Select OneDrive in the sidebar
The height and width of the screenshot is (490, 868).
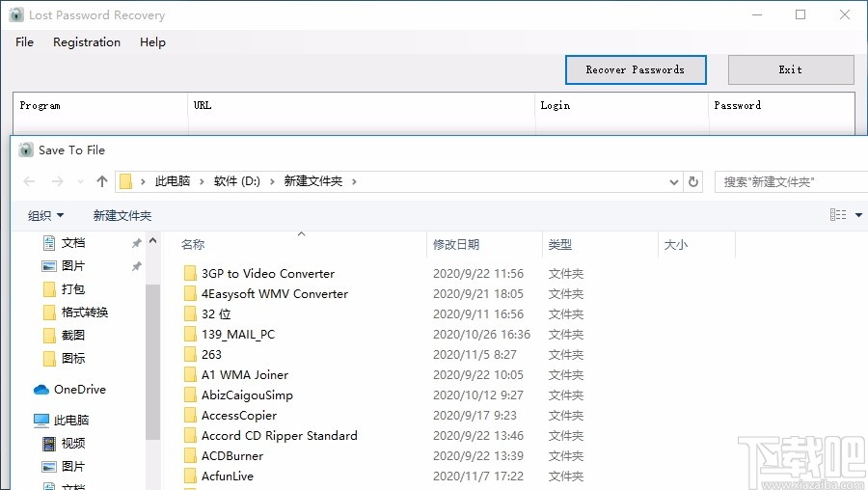(69, 390)
